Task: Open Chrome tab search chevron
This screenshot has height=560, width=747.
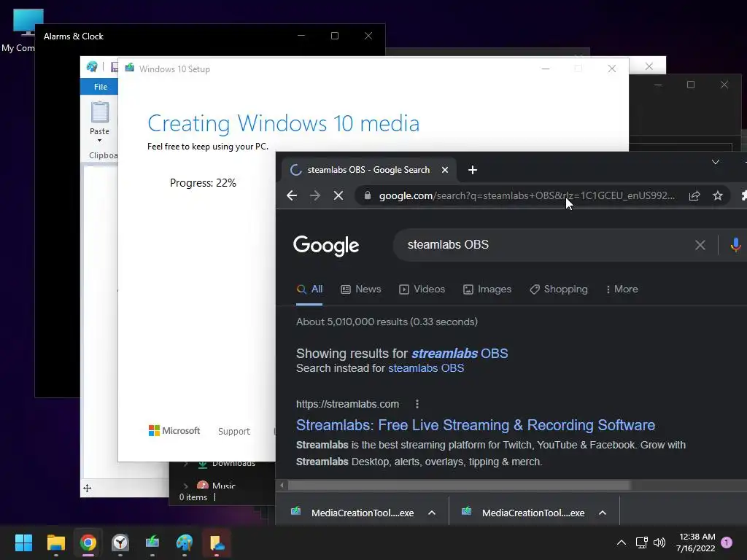Action: (715, 162)
